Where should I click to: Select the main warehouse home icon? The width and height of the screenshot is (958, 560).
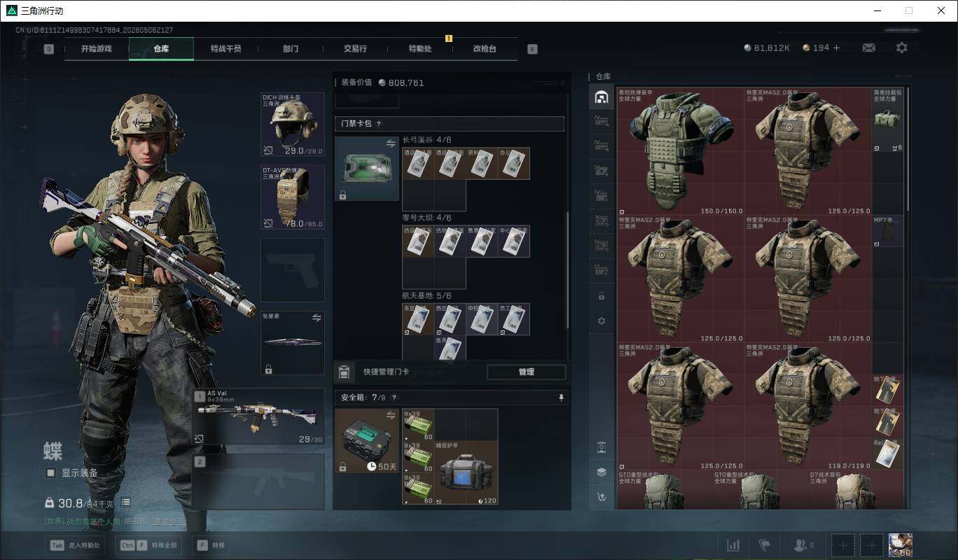click(601, 97)
